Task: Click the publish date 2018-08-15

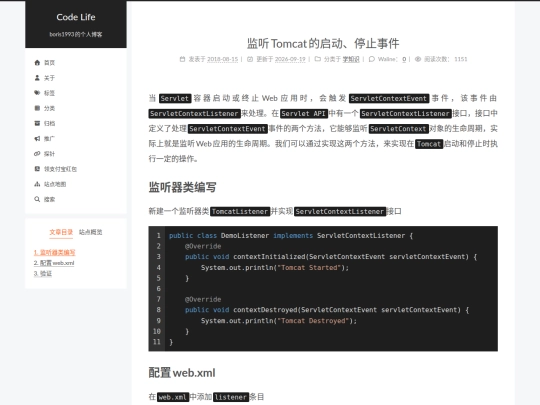Action: (x=222, y=59)
